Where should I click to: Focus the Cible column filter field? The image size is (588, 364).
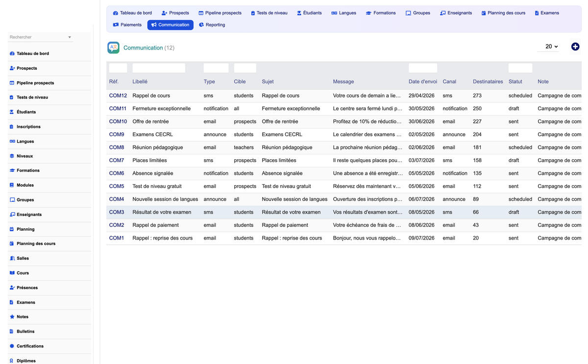coord(245,68)
